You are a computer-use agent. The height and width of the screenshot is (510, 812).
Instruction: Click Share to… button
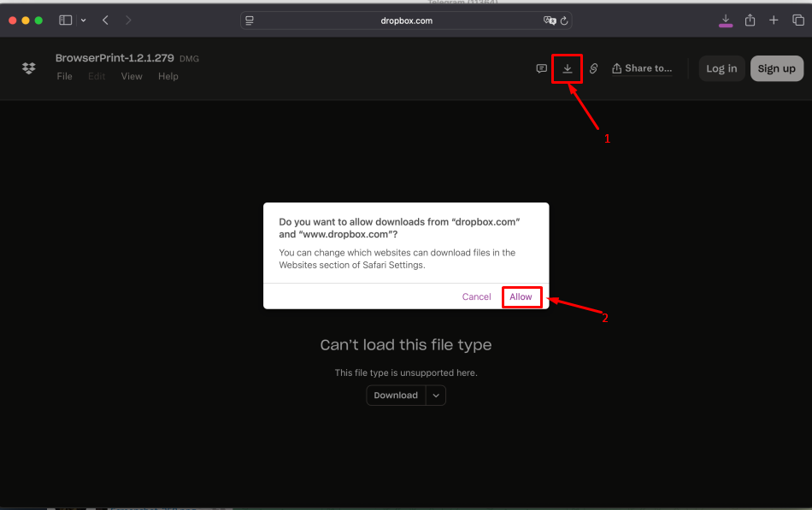pos(642,68)
